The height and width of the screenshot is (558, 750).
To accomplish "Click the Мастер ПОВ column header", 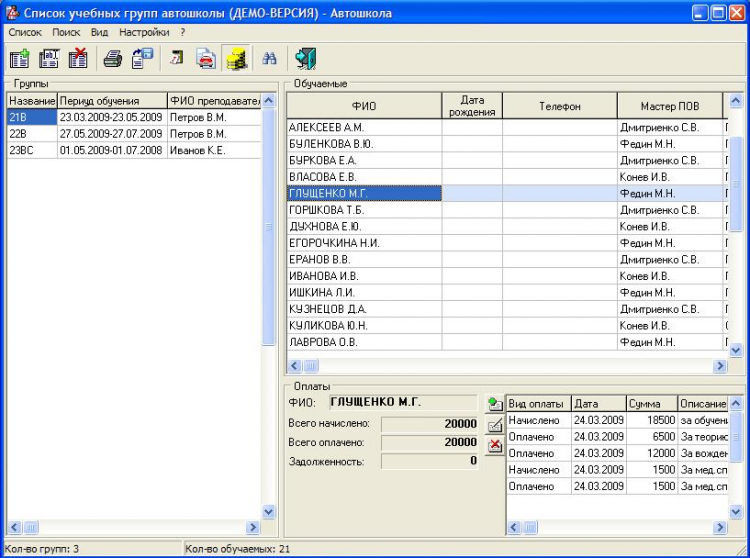I will tap(670, 106).
